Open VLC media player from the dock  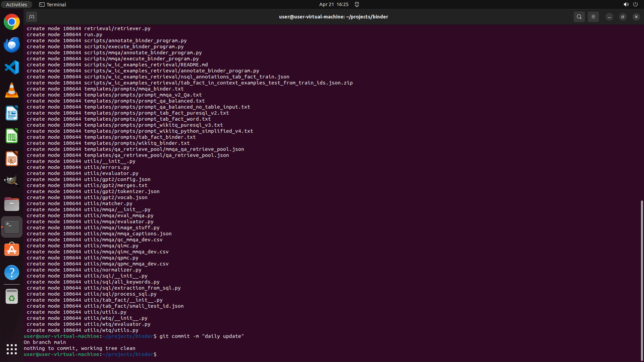[x=12, y=90]
